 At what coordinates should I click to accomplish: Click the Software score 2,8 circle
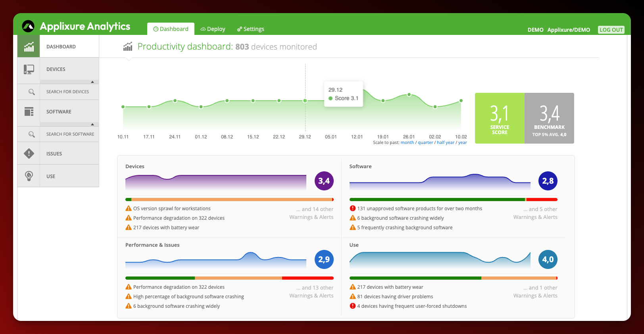[548, 181]
